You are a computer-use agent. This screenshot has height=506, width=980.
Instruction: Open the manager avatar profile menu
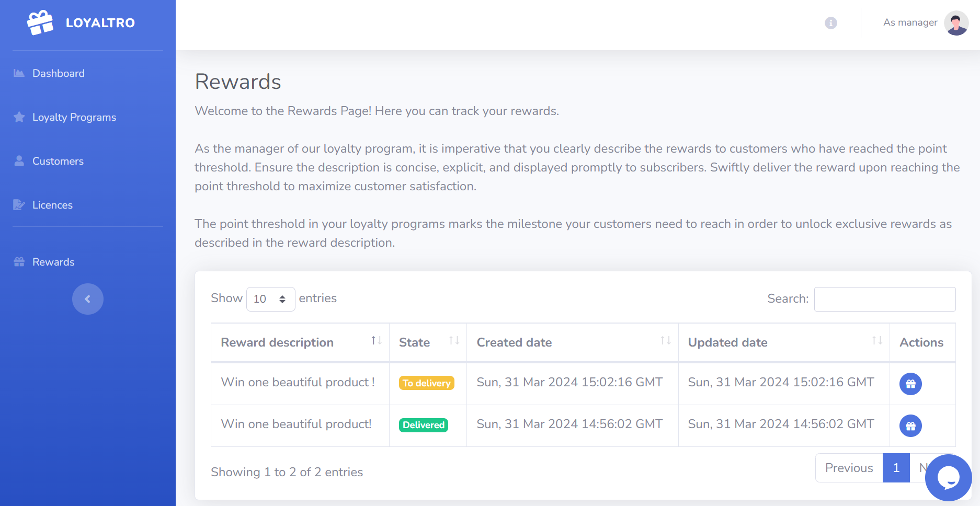click(x=956, y=23)
